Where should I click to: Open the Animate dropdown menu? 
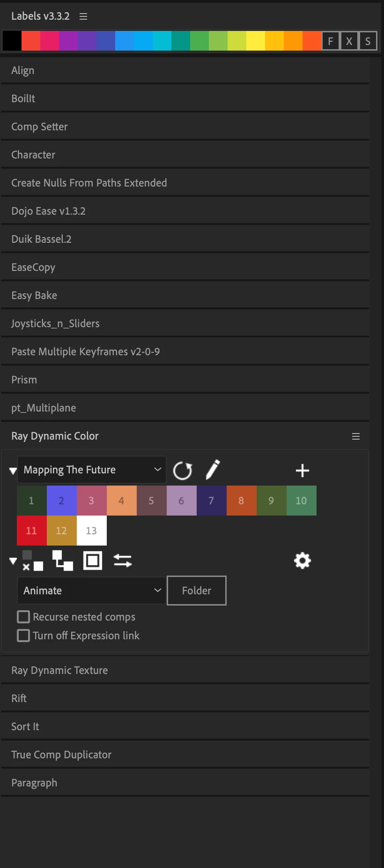click(x=92, y=591)
